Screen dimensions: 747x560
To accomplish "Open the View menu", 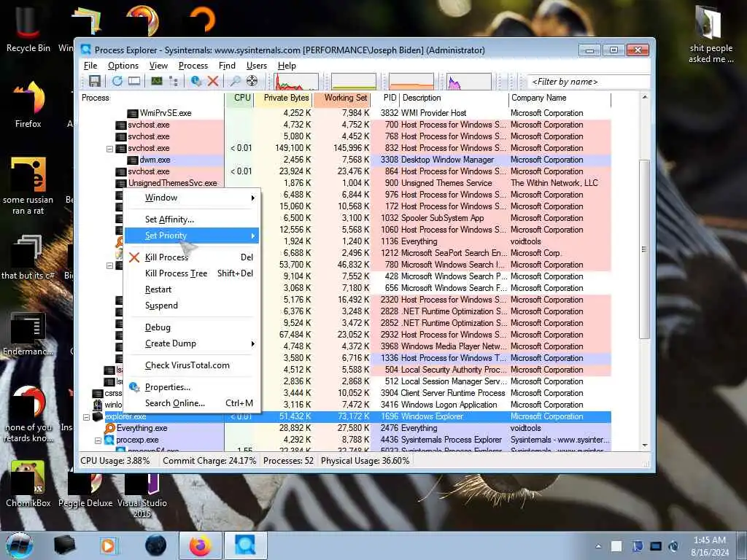I will tap(158, 66).
